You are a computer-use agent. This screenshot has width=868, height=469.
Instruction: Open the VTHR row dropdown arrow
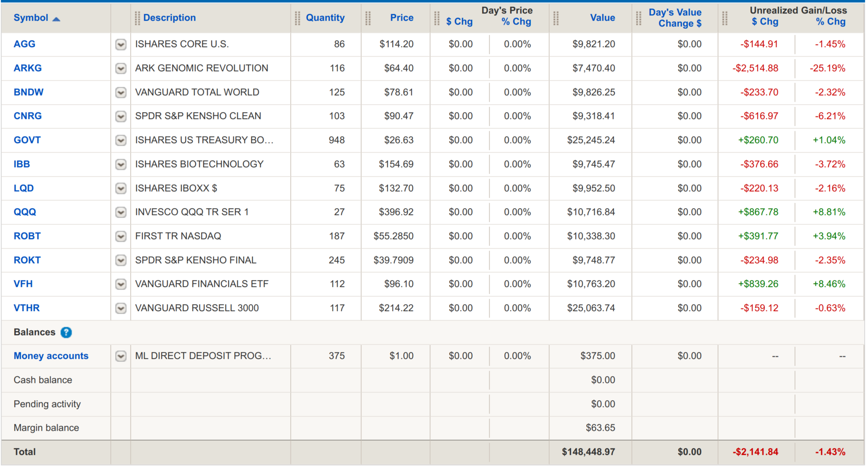pyautogui.click(x=121, y=308)
